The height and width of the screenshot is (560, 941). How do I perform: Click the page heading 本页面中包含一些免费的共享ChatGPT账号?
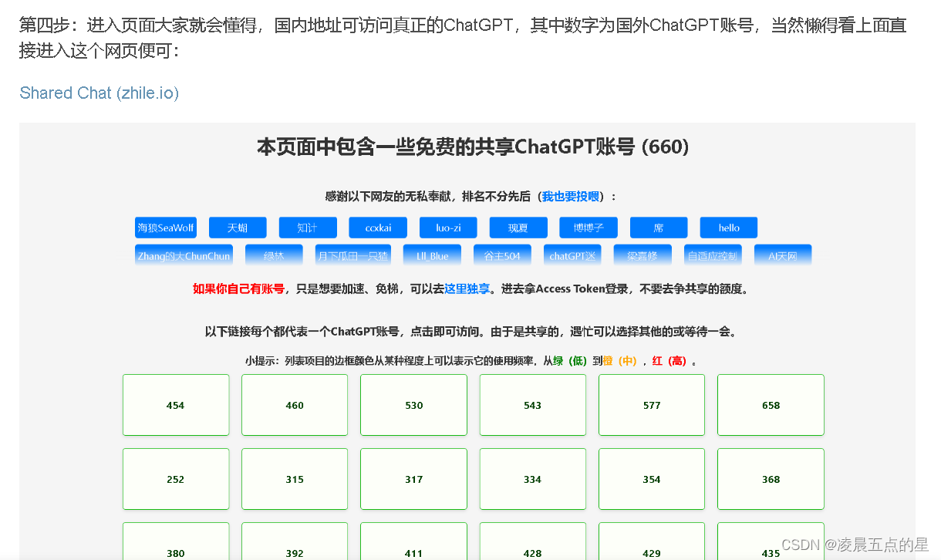473,147
